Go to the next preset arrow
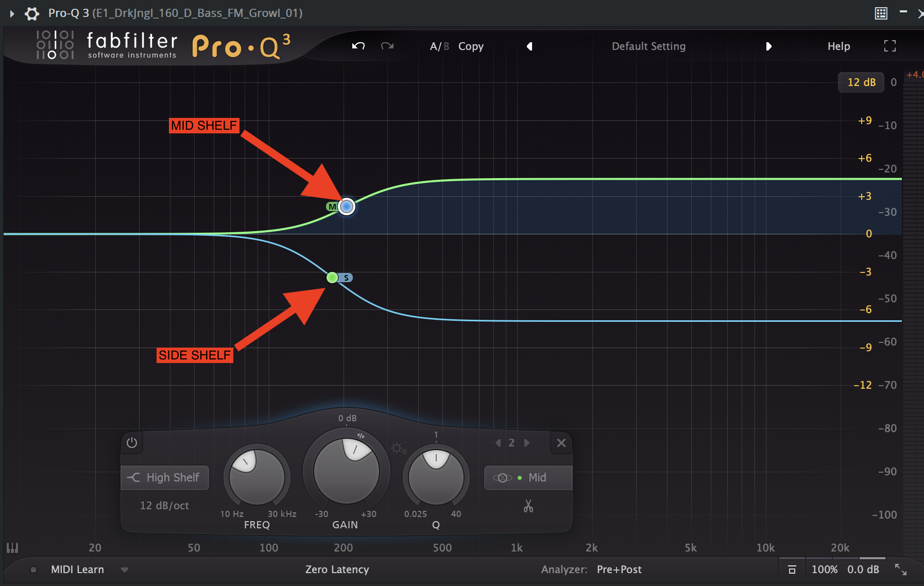The image size is (924, 586). point(768,46)
